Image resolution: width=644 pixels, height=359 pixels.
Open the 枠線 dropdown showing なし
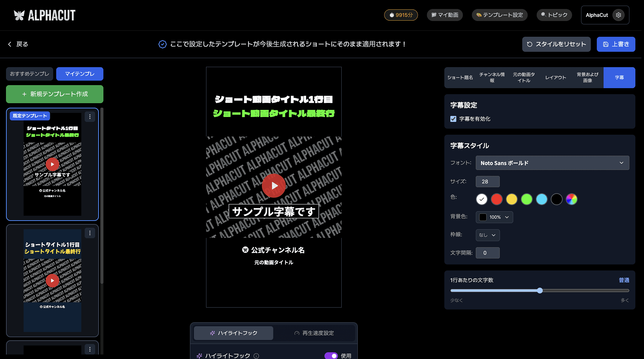point(487,235)
